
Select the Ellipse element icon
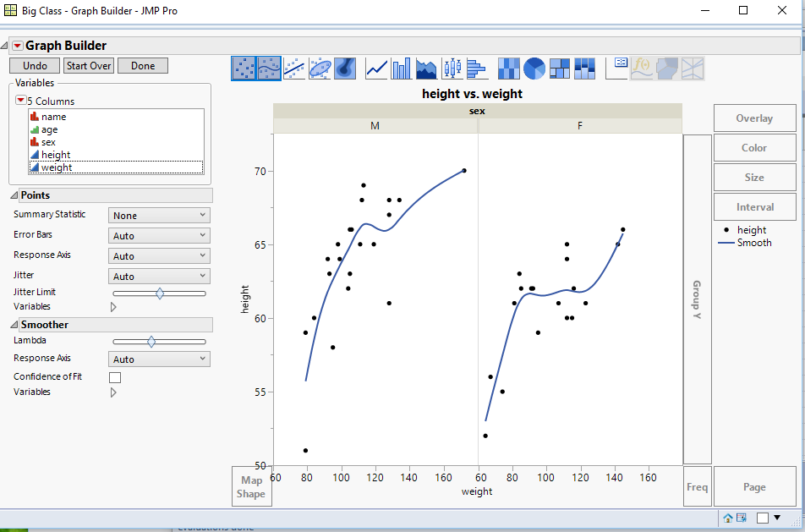[x=320, y=69]
